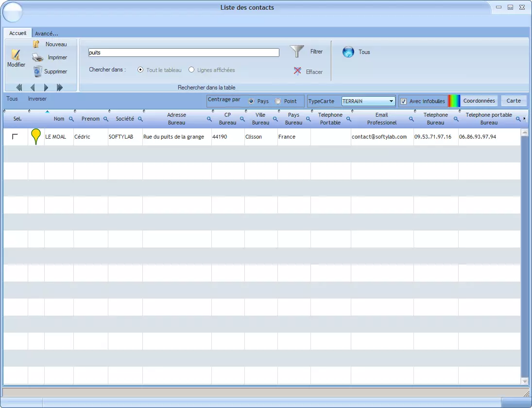Click the LE MOAL name cell

tap(59, 137)
